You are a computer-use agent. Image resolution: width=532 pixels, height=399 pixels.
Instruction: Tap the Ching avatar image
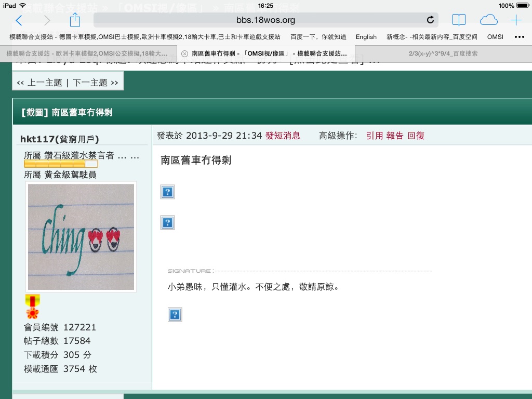pyautogui.click(x=81, y=236)
